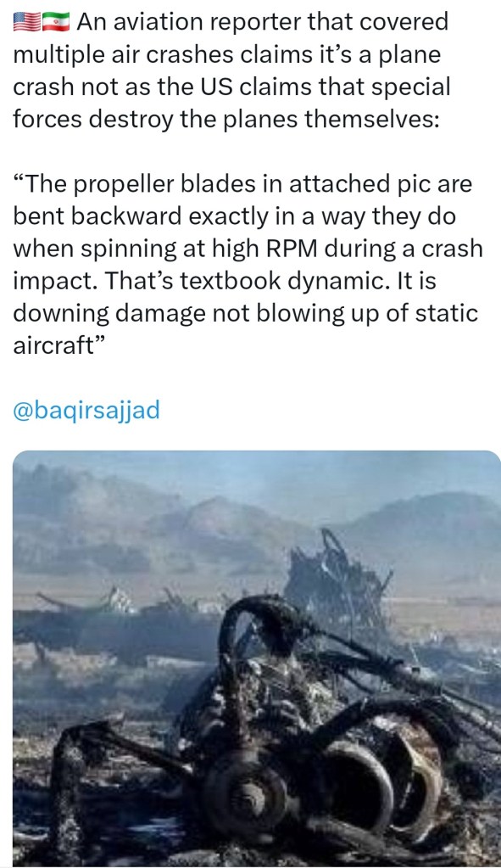
Task: Click the word "RPM" in the quote
Action: tap(292, 249)
